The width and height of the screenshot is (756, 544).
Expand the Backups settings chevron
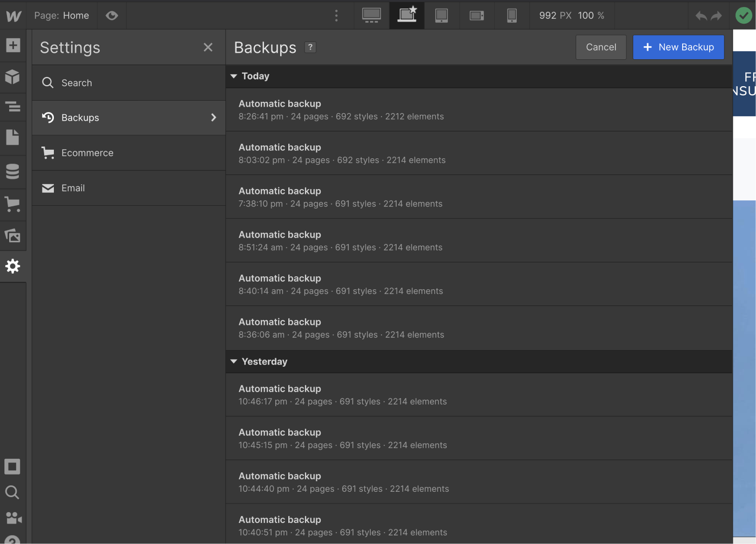213,117
